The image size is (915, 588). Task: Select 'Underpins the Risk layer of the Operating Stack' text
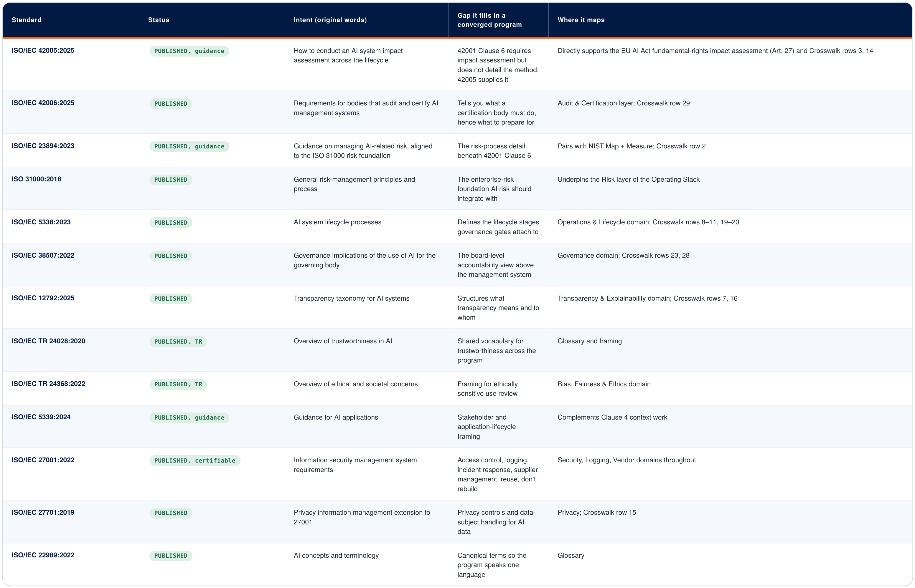[x=629, y=179]
